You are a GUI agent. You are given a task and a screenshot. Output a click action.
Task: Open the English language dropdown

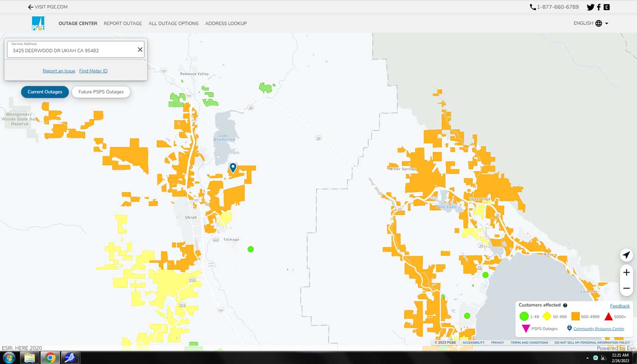[x=591, y=23]
